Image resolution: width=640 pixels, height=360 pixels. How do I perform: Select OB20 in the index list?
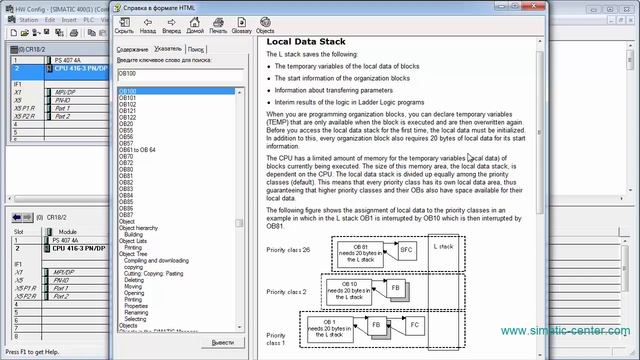[126, 124]
